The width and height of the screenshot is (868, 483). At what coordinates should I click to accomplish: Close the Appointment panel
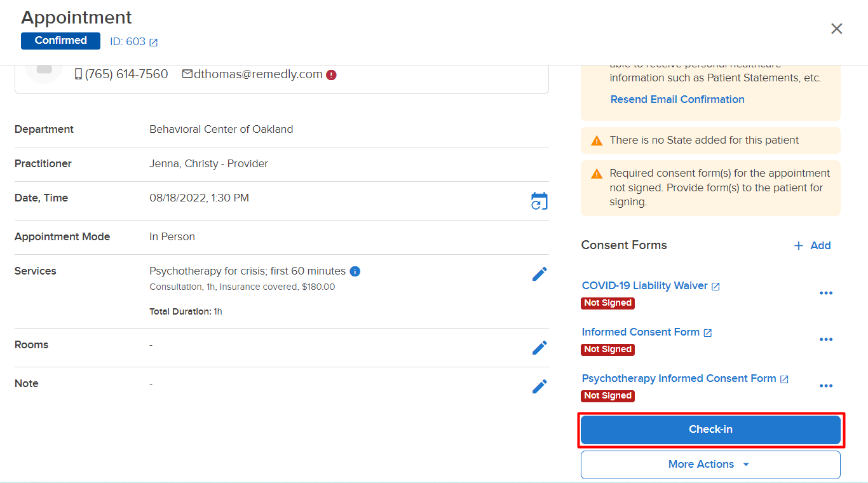coord(837,29)
